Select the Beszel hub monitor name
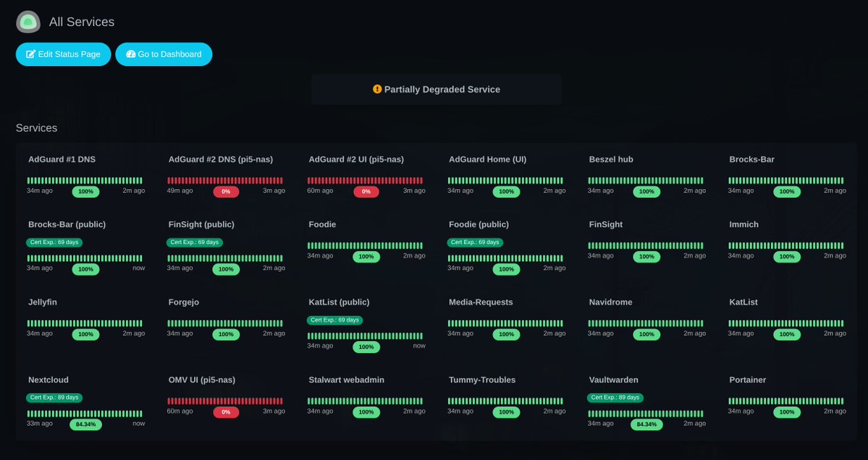The image size is (868, 460). [611, 159]
